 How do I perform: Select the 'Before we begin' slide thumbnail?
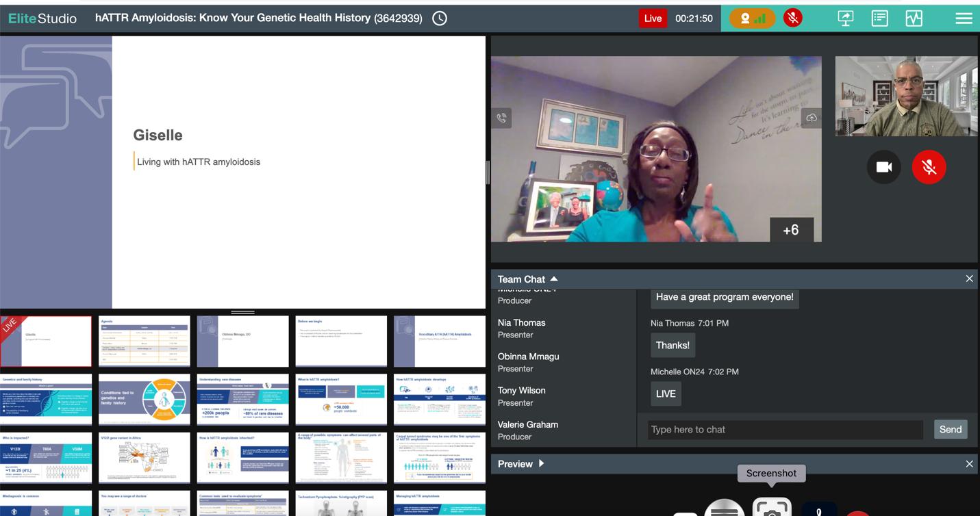pos(341,341)
